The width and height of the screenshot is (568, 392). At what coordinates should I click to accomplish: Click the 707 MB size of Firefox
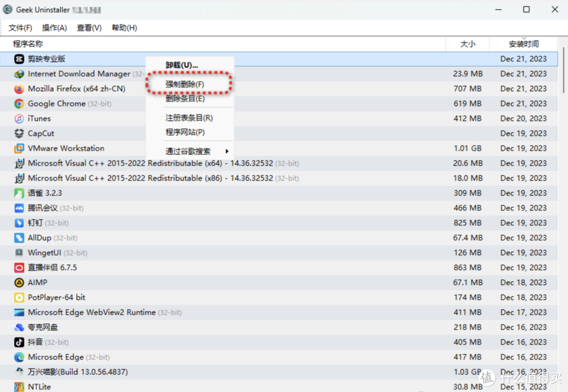[x=468, y=89]
